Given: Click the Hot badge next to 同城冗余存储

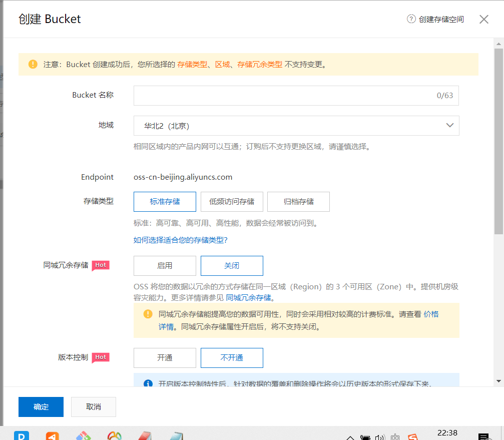Looking at the screenshot, I should point(101,265).
